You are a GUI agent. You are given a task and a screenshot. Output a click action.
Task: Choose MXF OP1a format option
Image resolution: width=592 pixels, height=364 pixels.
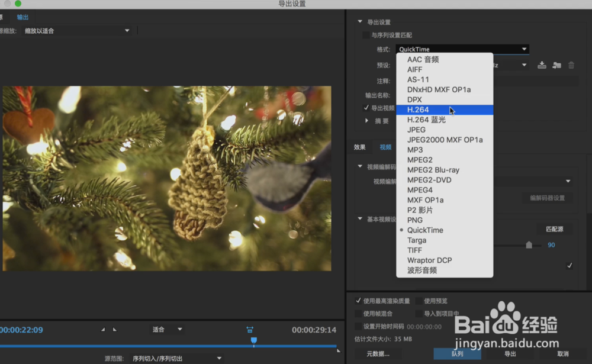(445, 200)
